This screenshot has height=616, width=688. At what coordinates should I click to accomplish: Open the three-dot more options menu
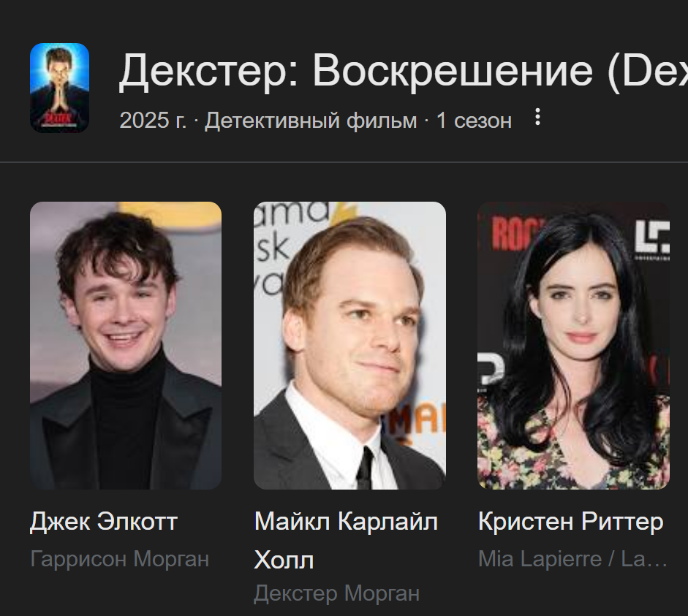click(537, 117)
